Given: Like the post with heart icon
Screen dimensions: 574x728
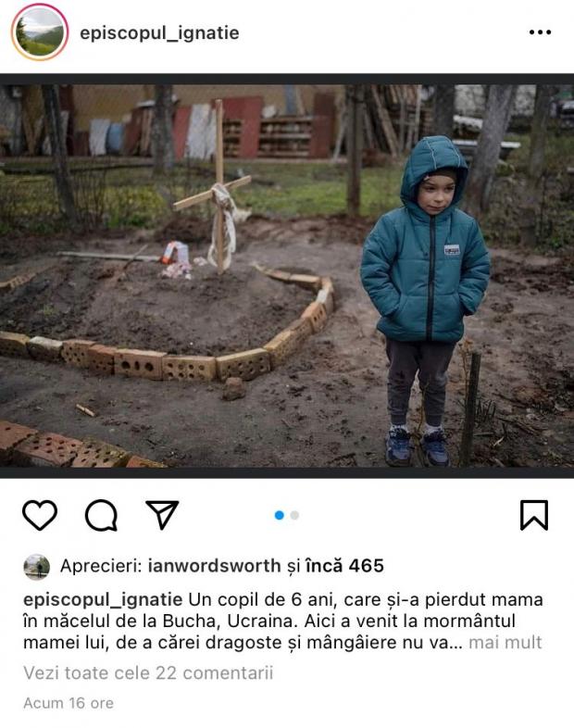Looking at the screenshot, I should point(40,515).
